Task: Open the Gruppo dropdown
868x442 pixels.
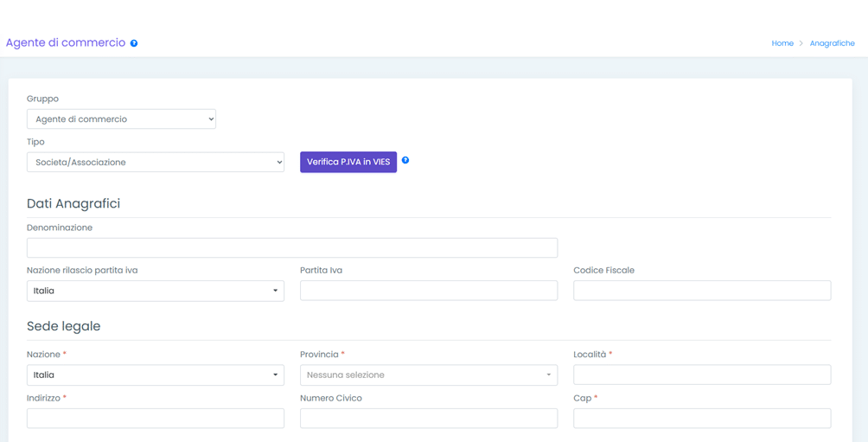Action: [x=121, y=119]
